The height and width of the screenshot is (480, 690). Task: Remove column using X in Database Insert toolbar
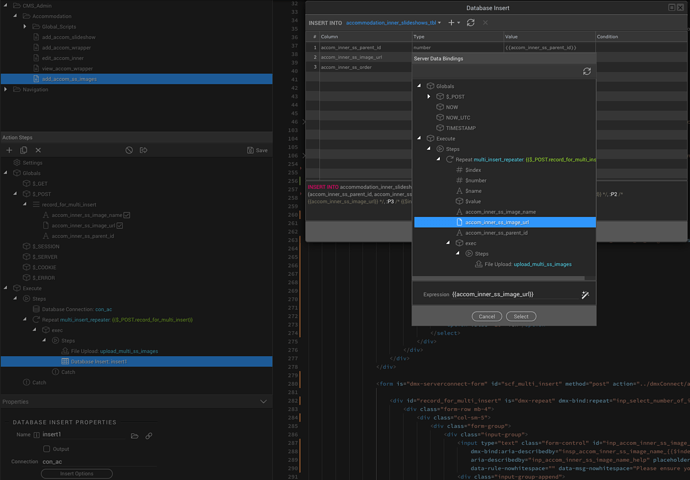(485, 22)
